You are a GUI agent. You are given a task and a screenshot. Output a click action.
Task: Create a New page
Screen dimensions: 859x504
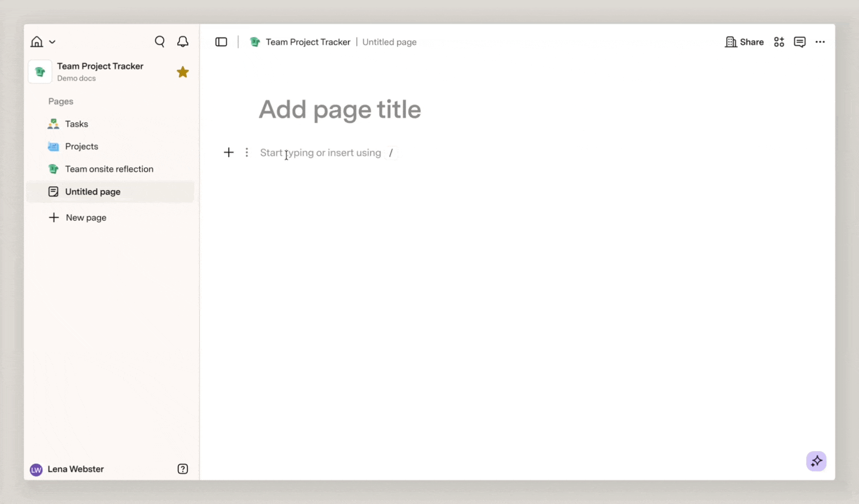77,217
